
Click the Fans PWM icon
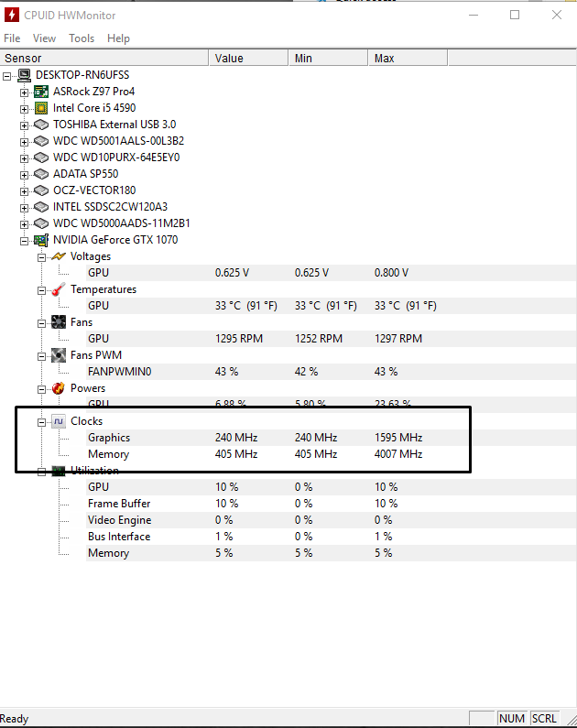pos(59,355)
